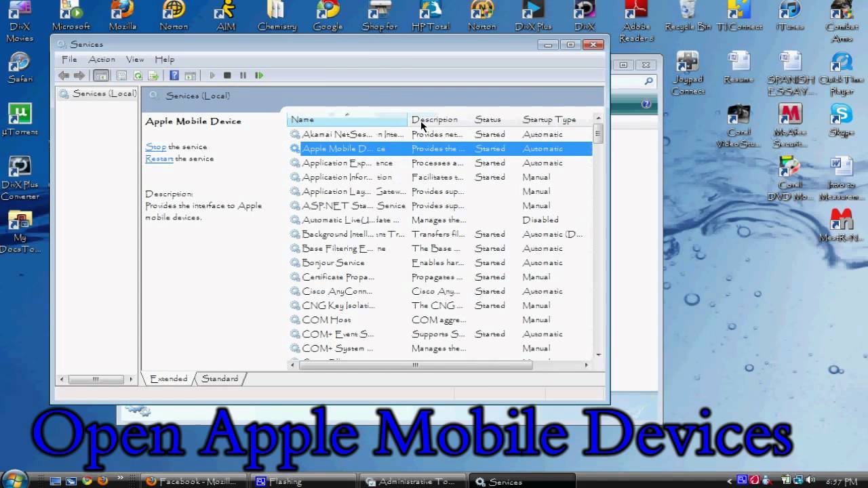This screenshot has width=868, height=488.
Task: Select the ASP.NET State Service row
Action: 440,205
